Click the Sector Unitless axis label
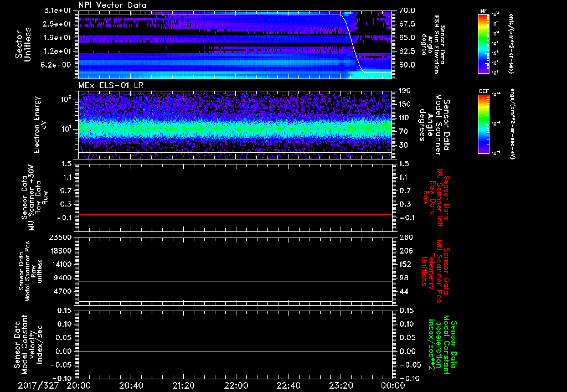567x392 pixels. 23,44
